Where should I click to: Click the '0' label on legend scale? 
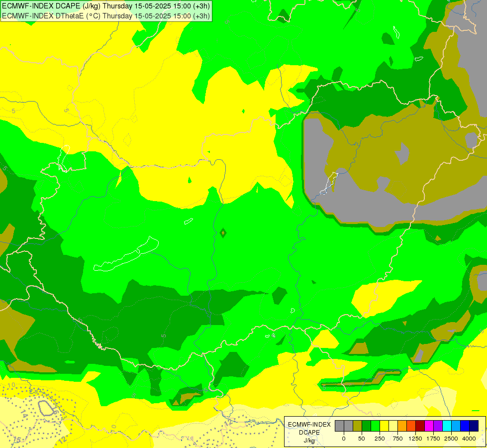point(344,439)
